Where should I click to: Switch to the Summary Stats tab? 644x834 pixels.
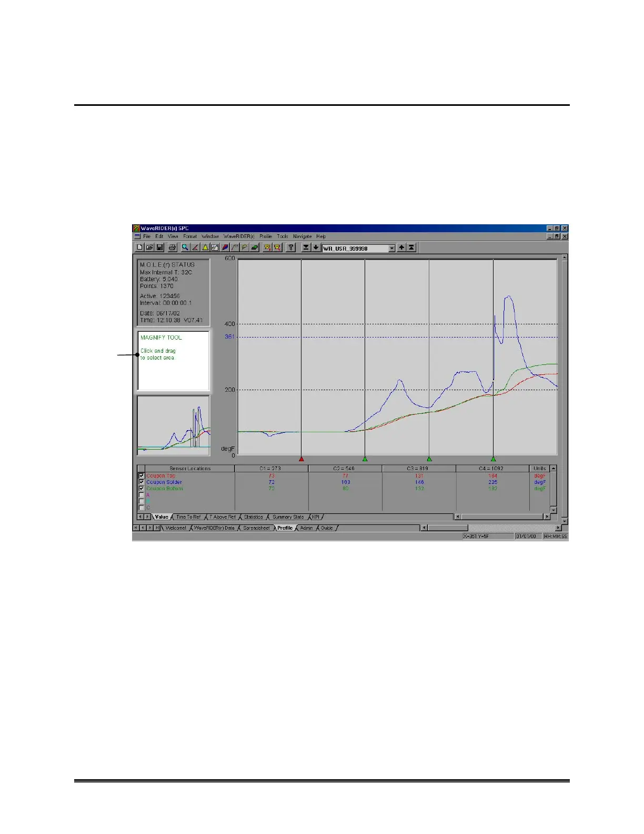coord(288,517)
